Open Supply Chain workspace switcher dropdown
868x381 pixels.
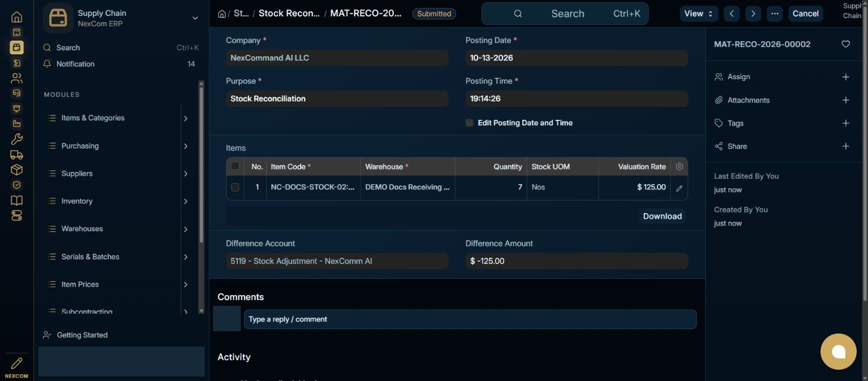[x=195, y=18]
